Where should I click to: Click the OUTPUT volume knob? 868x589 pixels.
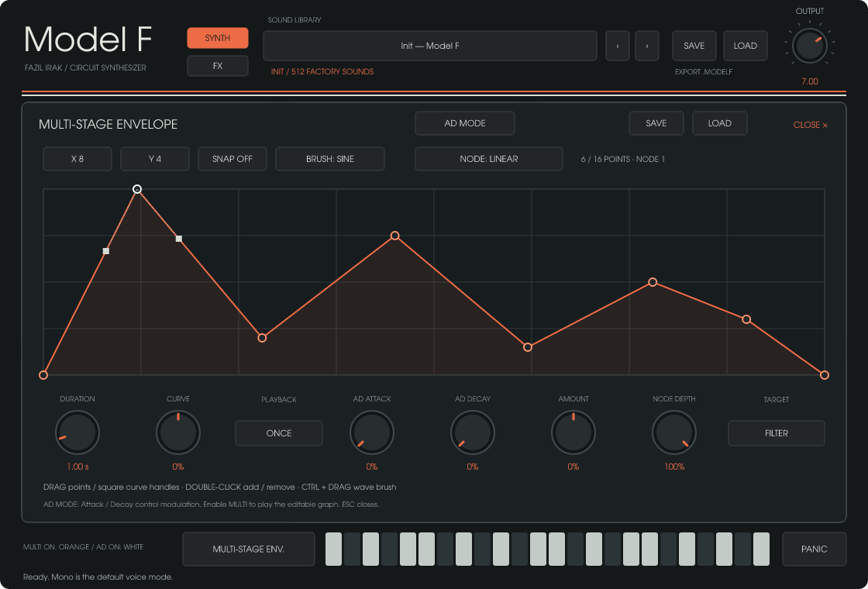[x=809, y=46]
